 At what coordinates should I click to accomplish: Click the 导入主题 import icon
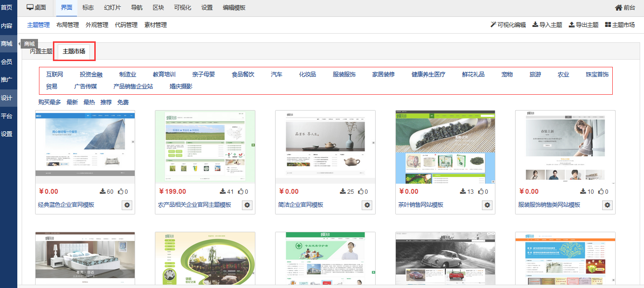(535, 25)
